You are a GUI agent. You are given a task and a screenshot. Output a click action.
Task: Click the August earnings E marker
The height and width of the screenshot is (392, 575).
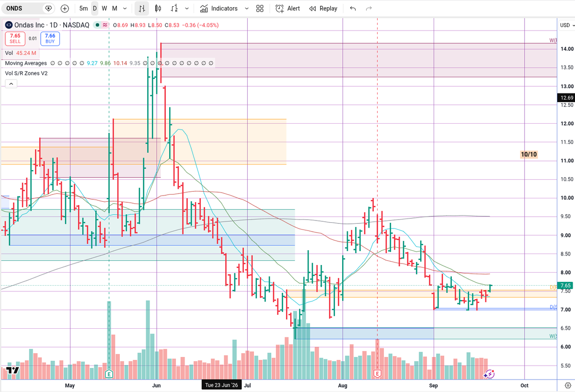click(378, 374)
